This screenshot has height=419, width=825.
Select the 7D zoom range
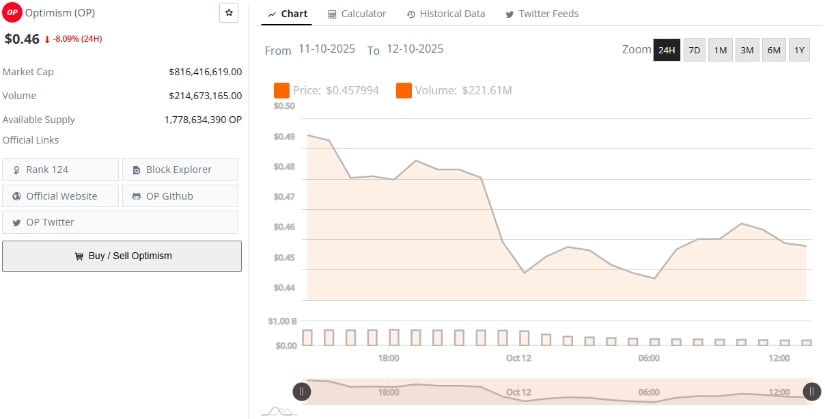pos(694,50)
